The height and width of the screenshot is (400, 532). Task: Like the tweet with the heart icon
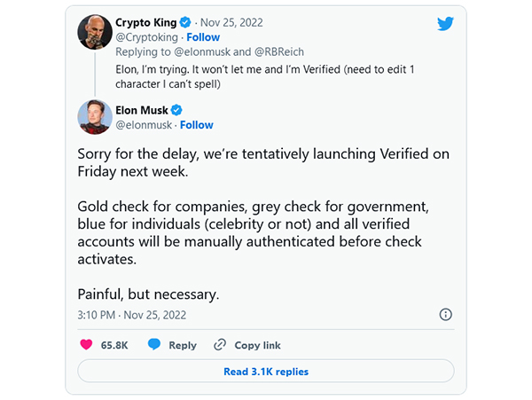(x=86, y=345)
